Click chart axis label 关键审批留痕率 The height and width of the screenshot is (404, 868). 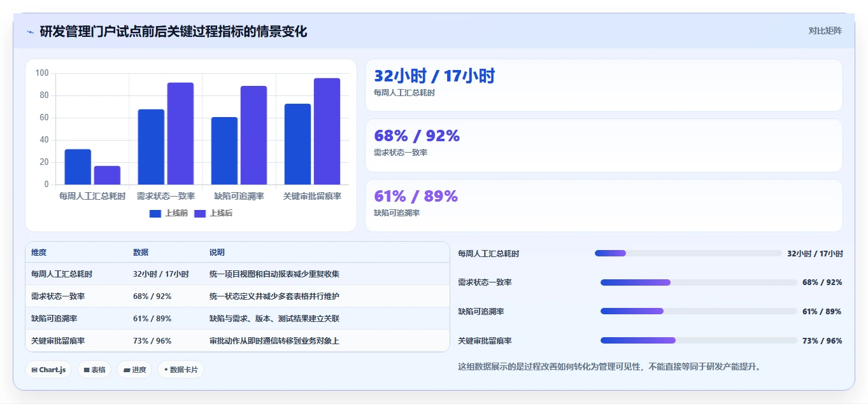tap(312, 197)
